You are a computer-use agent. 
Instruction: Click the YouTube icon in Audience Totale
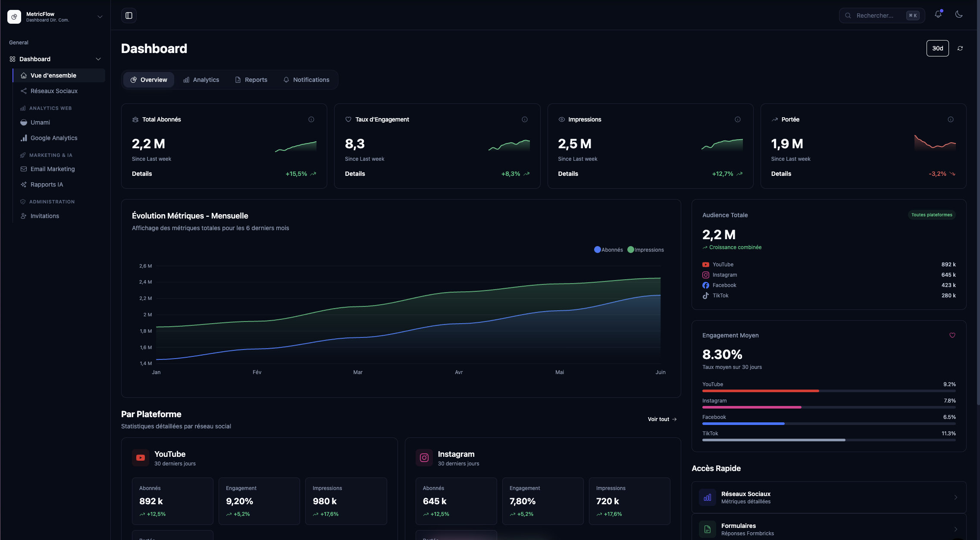[x=706, y=265]
